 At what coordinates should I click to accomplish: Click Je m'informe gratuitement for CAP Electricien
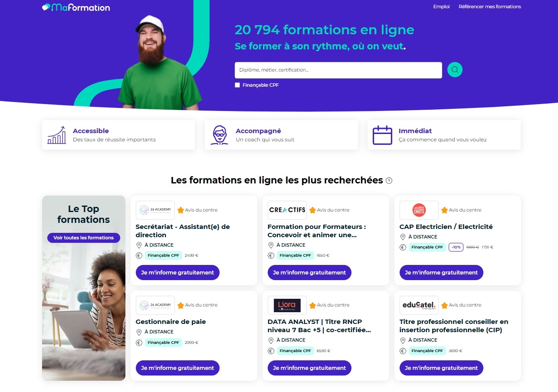[441, 272]
